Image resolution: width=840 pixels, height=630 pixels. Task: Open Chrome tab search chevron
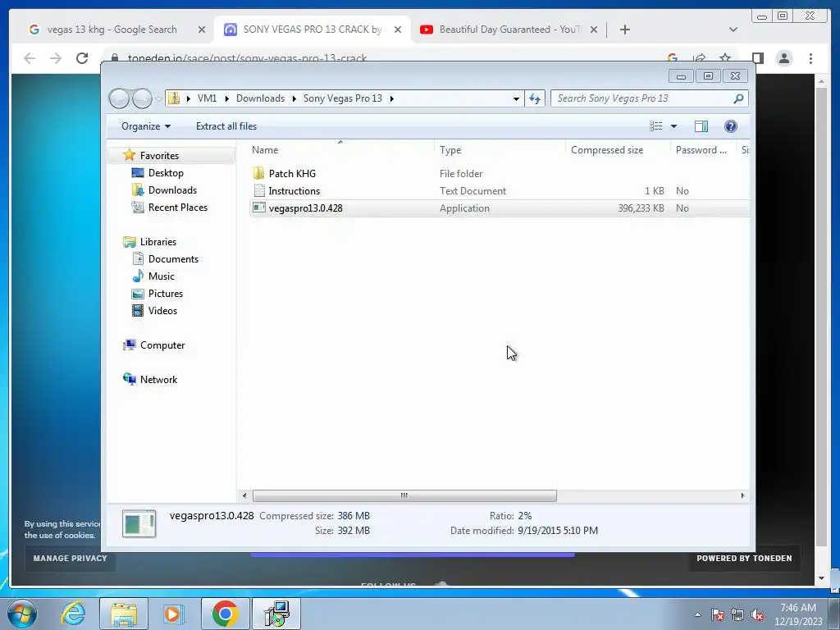coord(733,30)
